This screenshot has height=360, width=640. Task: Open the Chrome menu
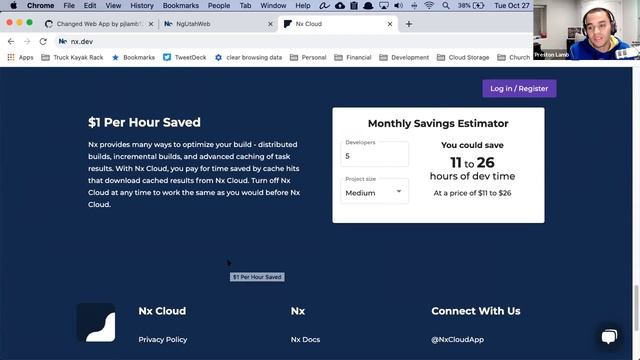[x=40, y=5]
